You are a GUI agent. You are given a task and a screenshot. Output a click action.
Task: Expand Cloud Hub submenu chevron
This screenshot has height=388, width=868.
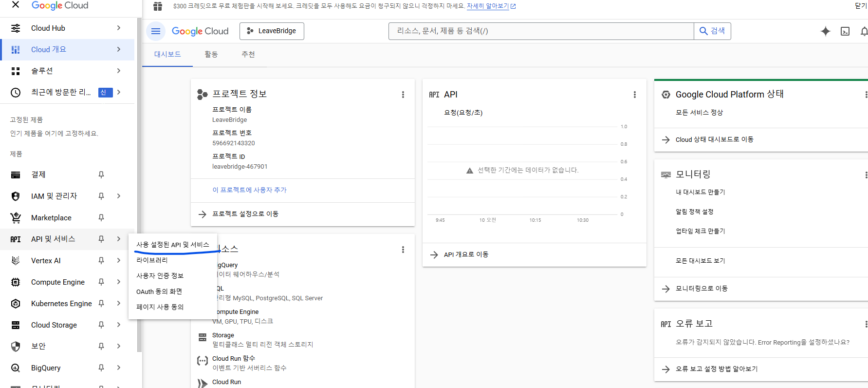(119, 28)
